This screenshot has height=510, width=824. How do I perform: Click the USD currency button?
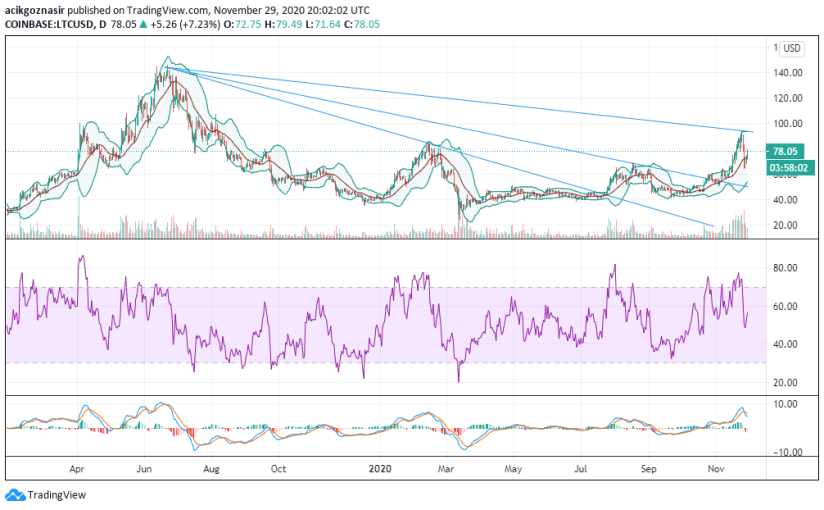791,48
